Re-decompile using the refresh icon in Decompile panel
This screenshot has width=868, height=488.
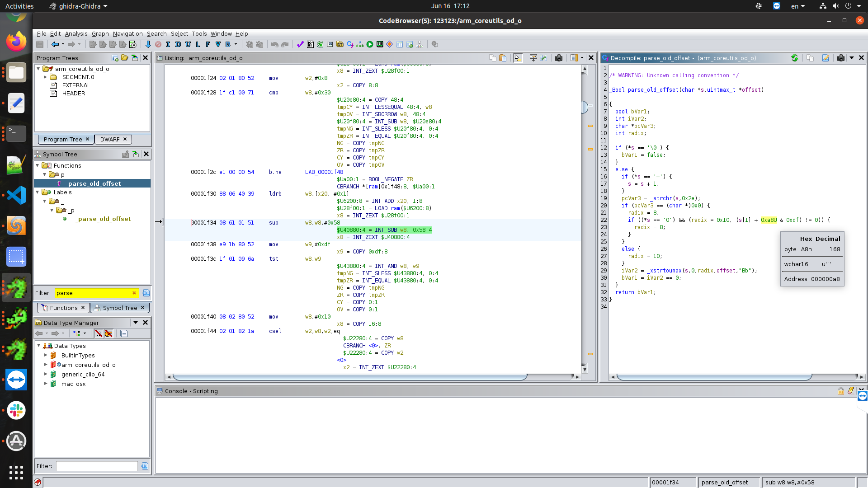point(795,58)
